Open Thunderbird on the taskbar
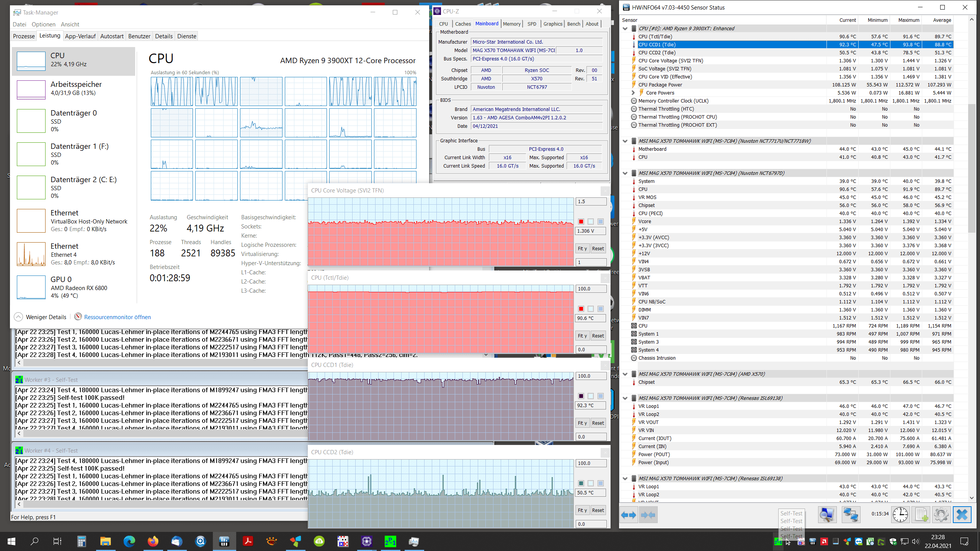This screenshot has height=551, width=980. click(176, 541)
